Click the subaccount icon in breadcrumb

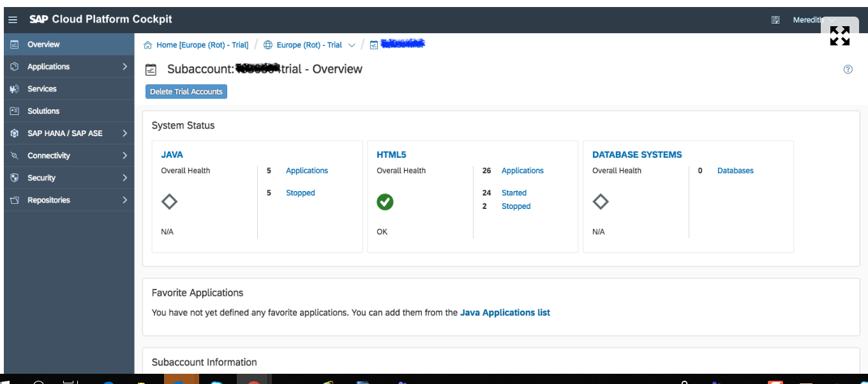(x=374, y=45)
